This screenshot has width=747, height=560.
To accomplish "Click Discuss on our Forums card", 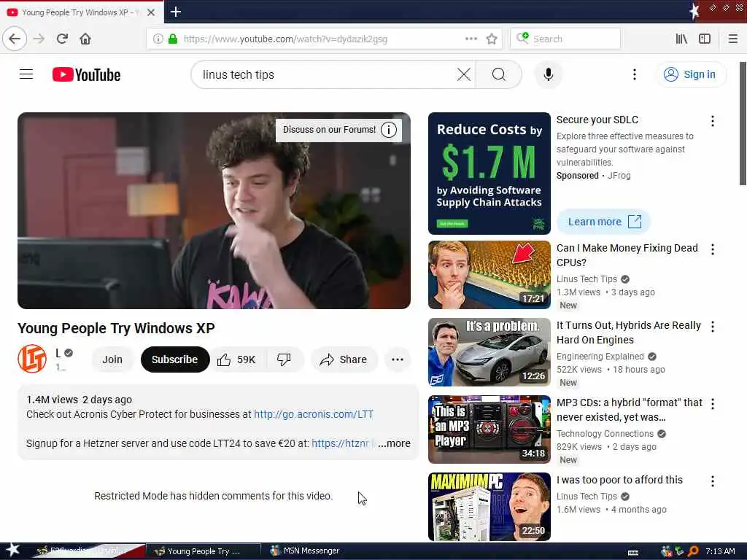I will tap(329, 130).
